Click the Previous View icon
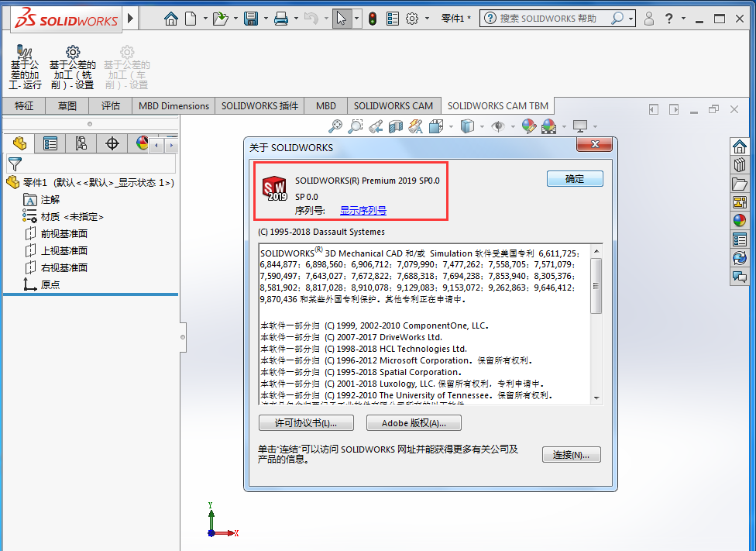Screen dimensions: 756x551 point(376,126)
